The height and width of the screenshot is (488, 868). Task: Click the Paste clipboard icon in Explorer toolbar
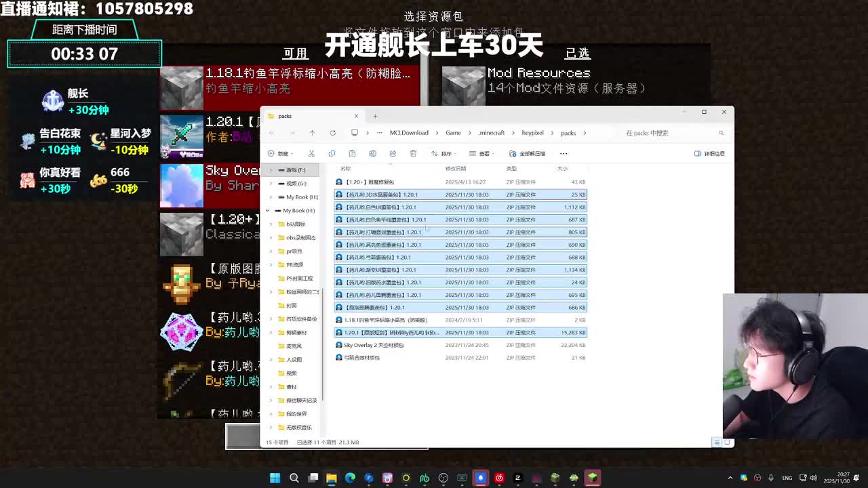(x=352, y=153)
